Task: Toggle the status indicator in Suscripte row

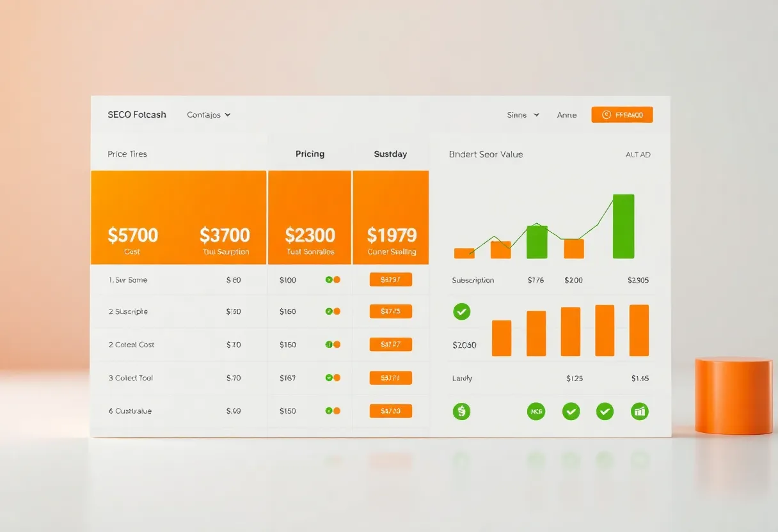Action: click(x=333, y=311)
